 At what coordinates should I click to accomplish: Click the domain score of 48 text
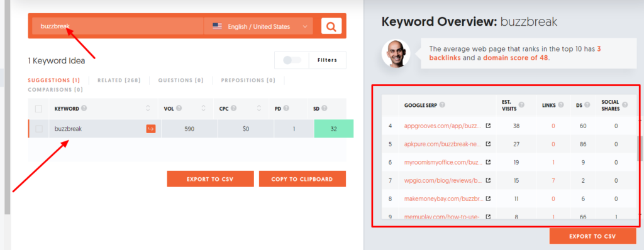tap(516, 58)
